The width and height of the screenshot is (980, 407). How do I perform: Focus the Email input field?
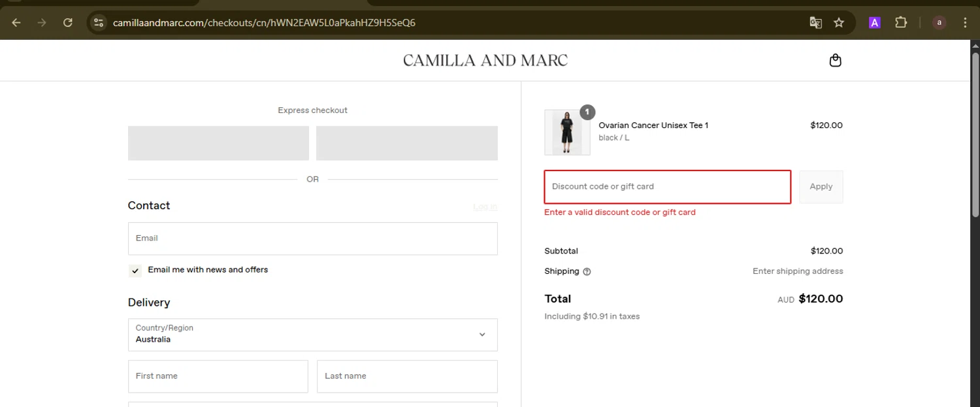[x=312, y=238]
